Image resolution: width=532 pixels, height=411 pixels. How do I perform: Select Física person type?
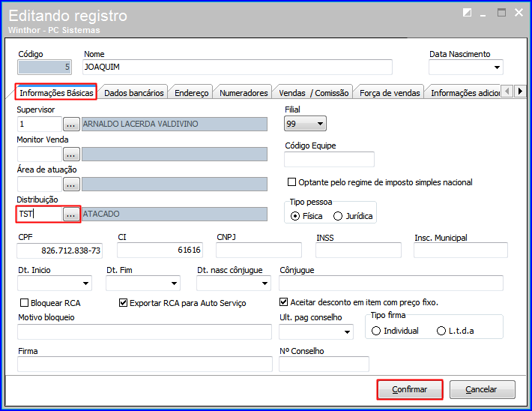coord(295,216)
